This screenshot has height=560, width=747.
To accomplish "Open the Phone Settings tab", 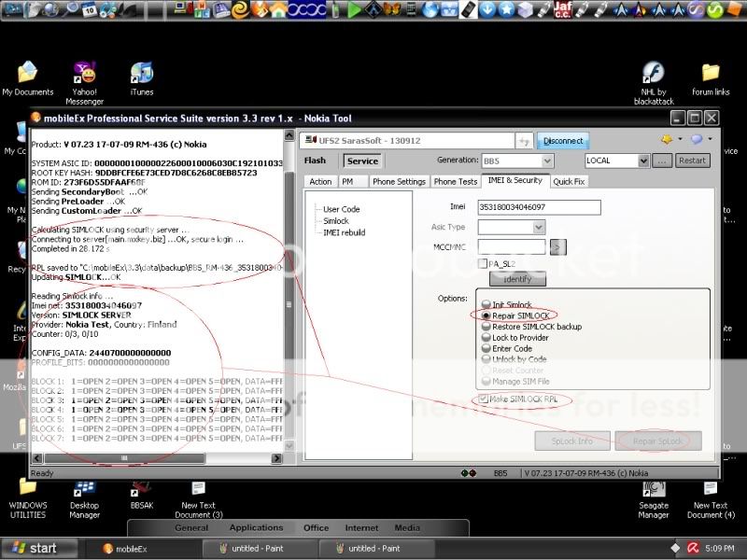I will click(400, 181).
